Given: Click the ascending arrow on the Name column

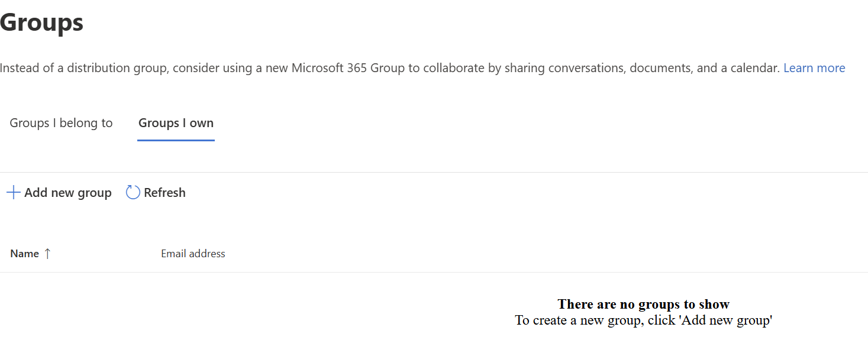Looking at the screenshot, I should point(47,253).
